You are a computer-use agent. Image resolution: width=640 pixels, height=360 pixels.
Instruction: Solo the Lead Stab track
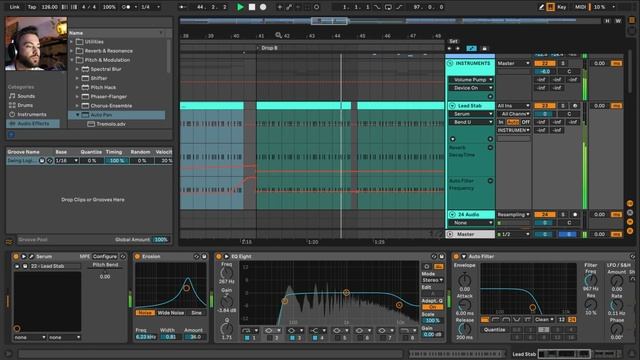(x=563, y=106)
